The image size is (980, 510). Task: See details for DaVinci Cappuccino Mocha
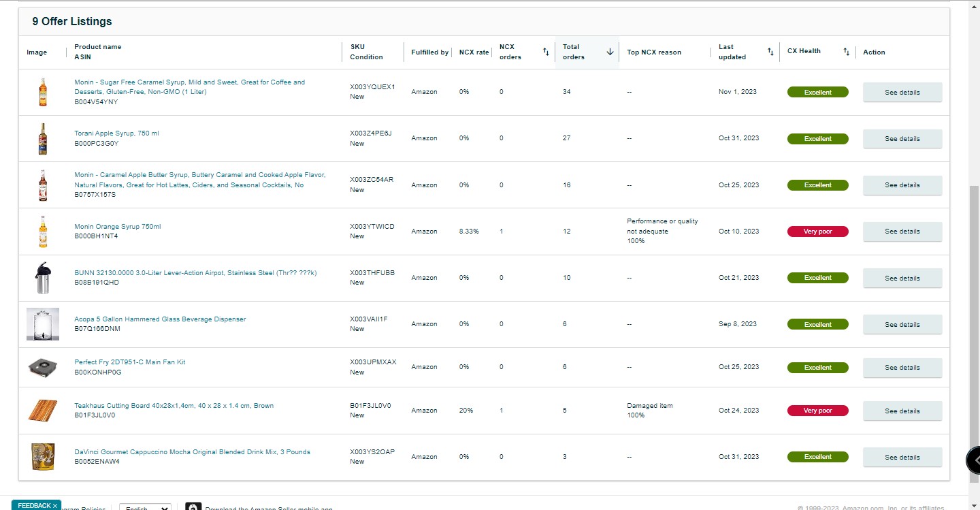coord(902,458)
